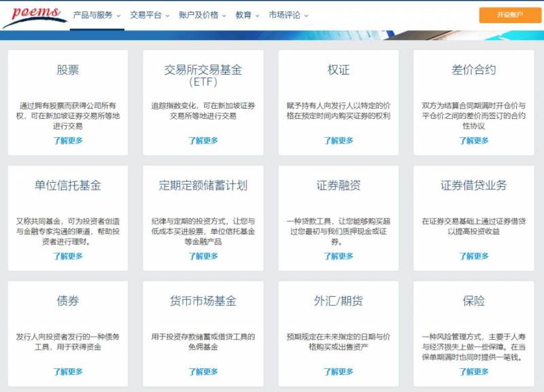Click 了解更多 under 权证
544x392 pixels.
coord(339,141)
